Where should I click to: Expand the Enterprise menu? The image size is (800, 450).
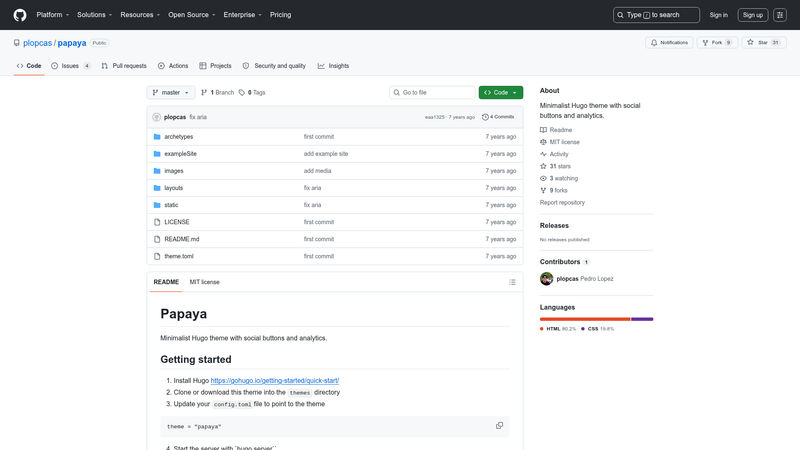(242, 15)
